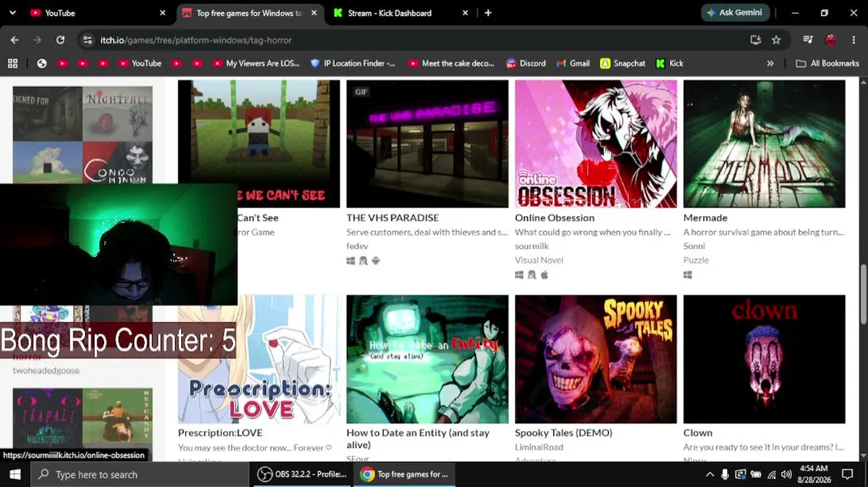Click the Clown cover thumbnail

tap(765, 359)
